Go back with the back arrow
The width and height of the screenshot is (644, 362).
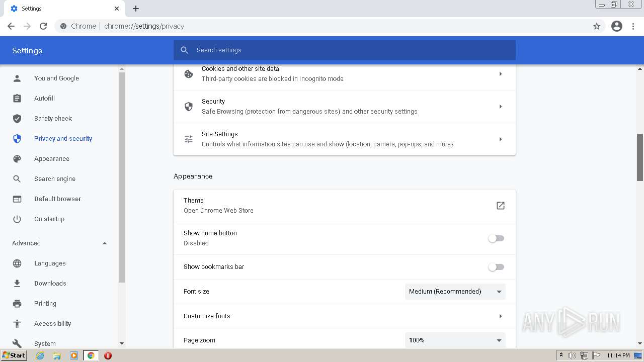[11, 26]
